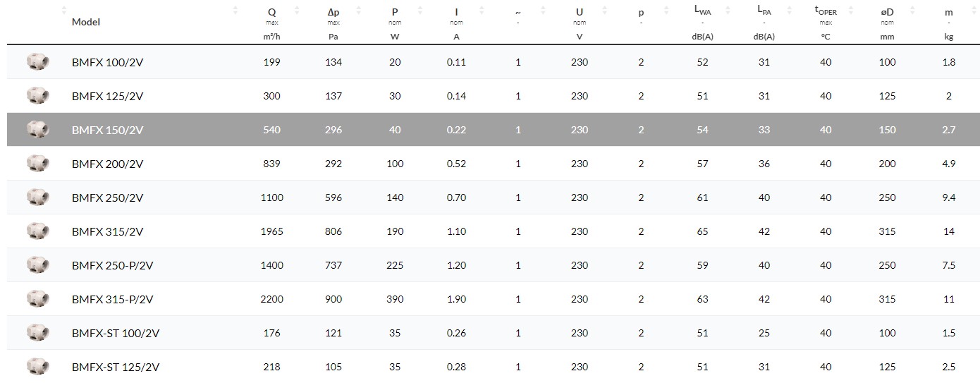Click sort arrows right of LWA header

(x=728, y=11)
